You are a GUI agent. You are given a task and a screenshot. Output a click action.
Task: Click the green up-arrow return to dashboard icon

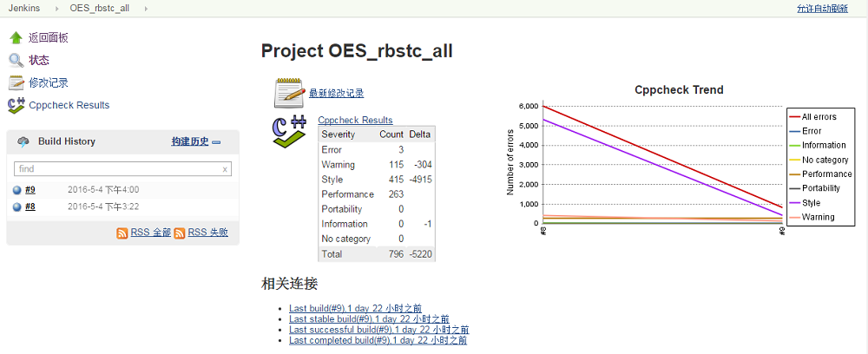click(16, 37)
